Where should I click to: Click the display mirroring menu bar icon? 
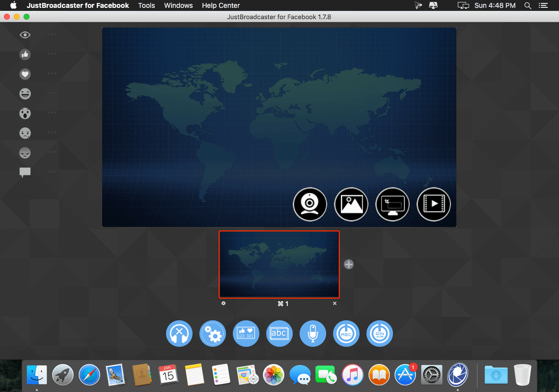(x=463, y=5)
